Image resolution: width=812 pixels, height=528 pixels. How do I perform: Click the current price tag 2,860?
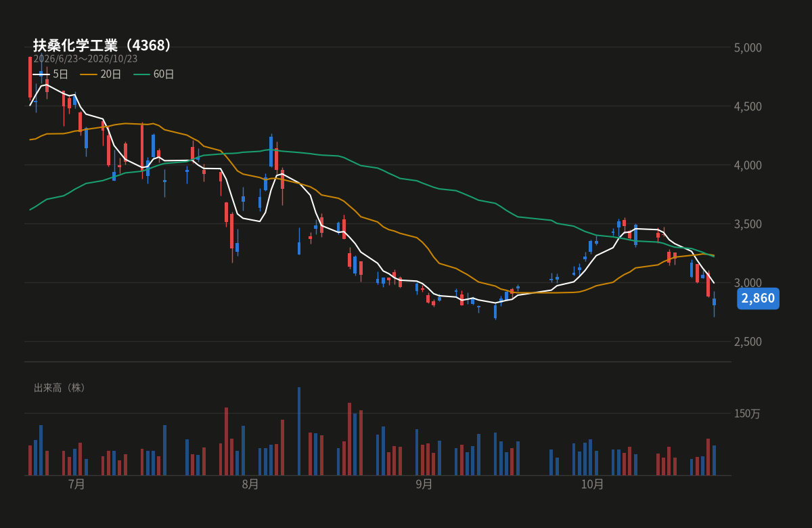[758, 299]
